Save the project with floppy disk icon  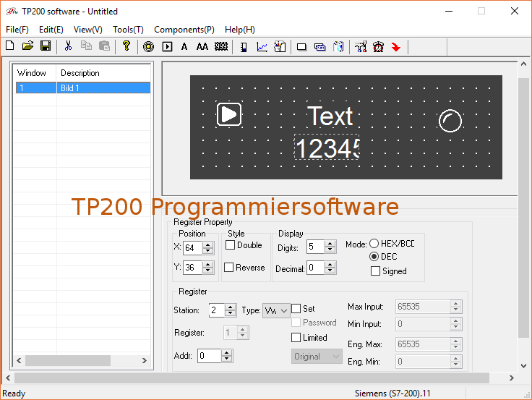(x=46, y=46)
